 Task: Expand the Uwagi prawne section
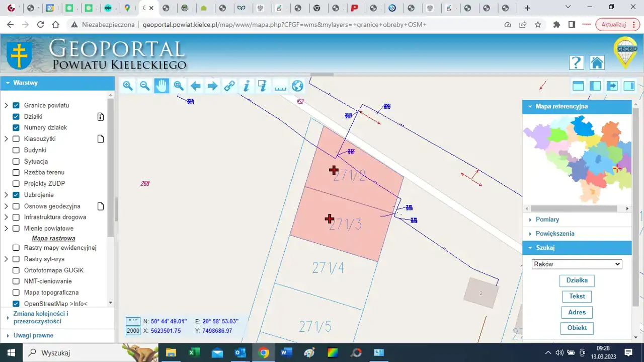pyautogui.click(x=33, y=335)
